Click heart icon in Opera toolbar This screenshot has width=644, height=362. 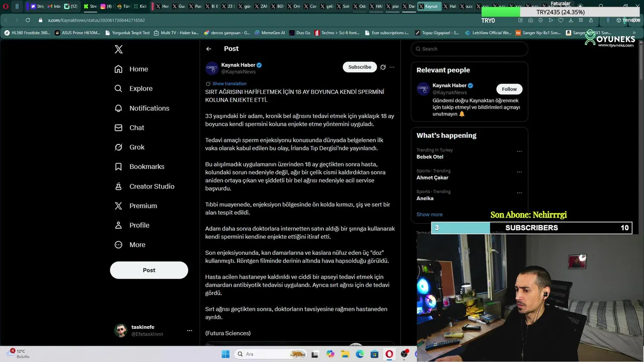[560, 20]
